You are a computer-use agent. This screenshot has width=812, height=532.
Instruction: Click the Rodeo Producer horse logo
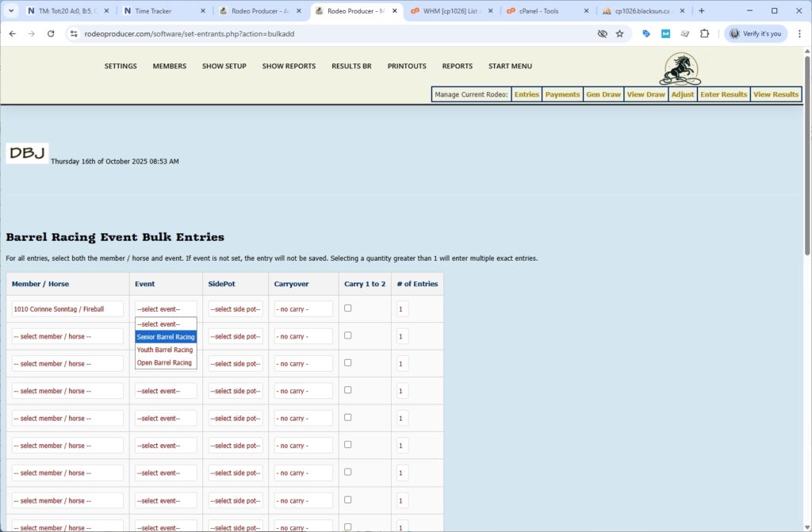[680, 70]
